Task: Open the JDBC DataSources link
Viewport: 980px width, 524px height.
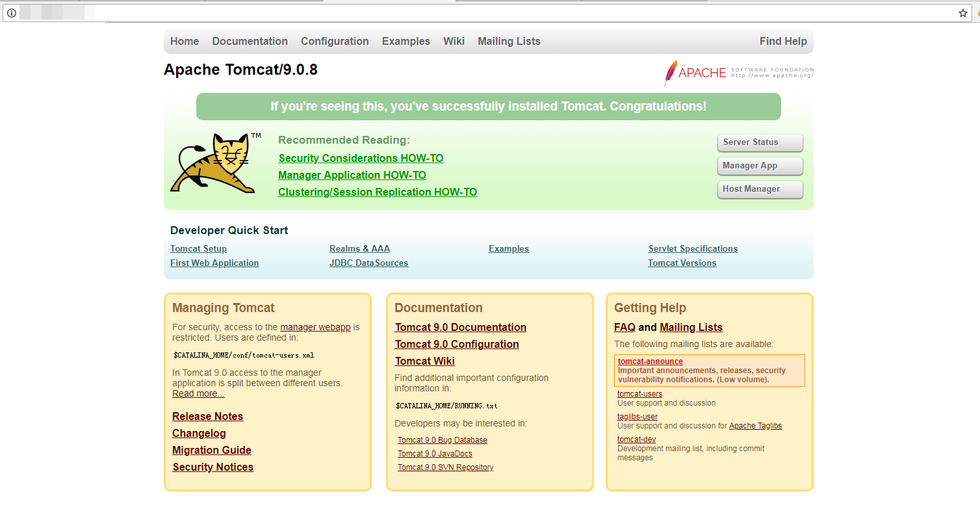Action: coord(368,263)
